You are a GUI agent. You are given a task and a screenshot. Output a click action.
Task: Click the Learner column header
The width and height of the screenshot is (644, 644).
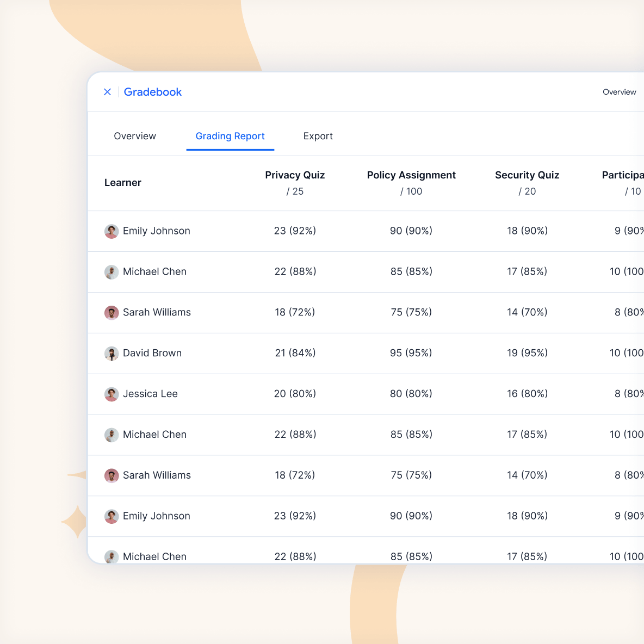click(x=122, y=183)
